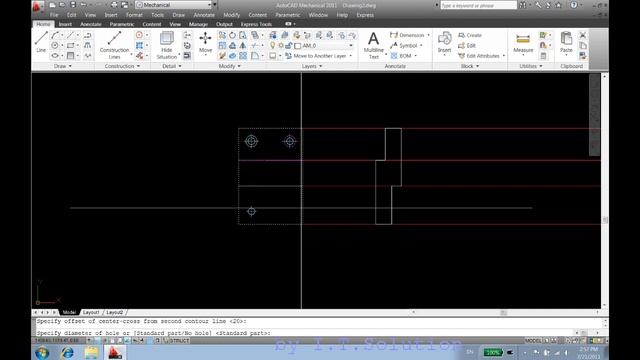Screen dimensions: 640x360
Task: Click the Rotate tool in Modify panel
Action: click(x=232, y=35)
